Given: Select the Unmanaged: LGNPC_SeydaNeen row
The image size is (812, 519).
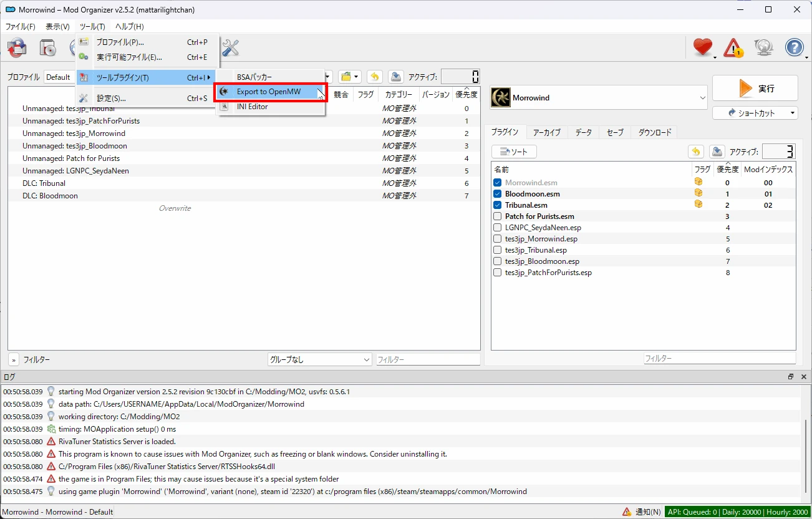Looking at the screenshot, I should click(x=244, y=171).
